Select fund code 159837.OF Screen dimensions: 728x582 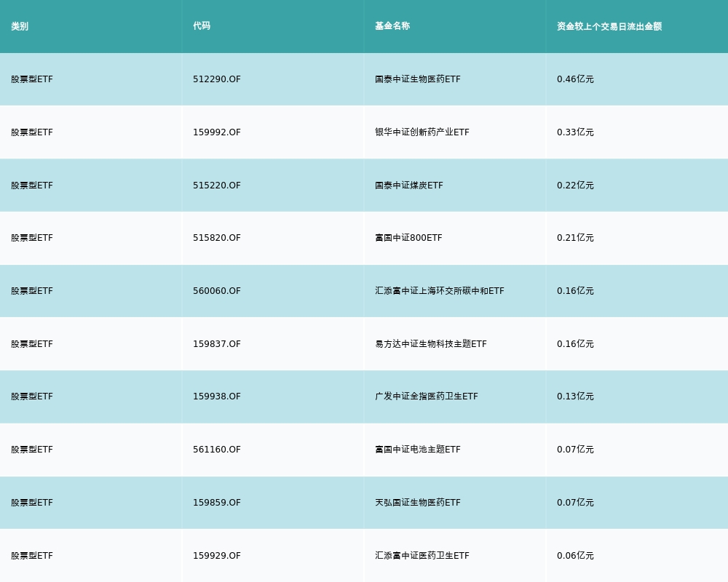click(x=217, y=344)
